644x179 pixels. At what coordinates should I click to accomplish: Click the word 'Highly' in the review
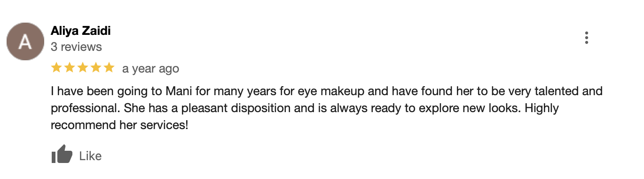coord(542,109)
